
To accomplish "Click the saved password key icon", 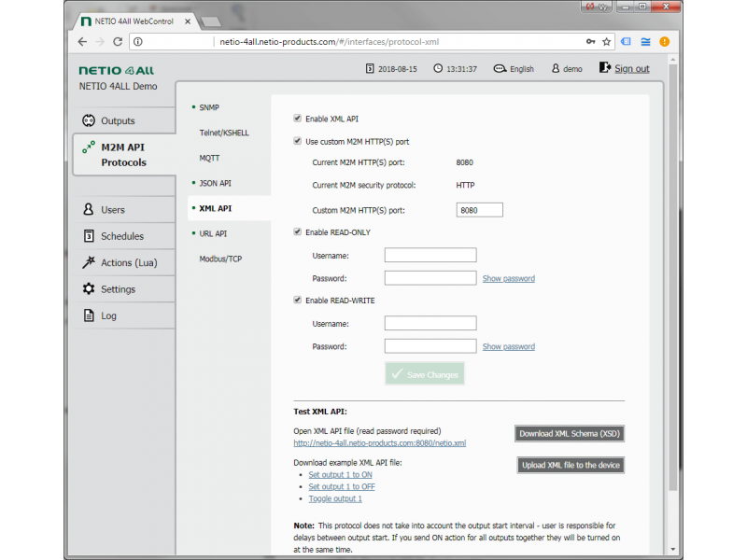I will click(x=591, y=42).
